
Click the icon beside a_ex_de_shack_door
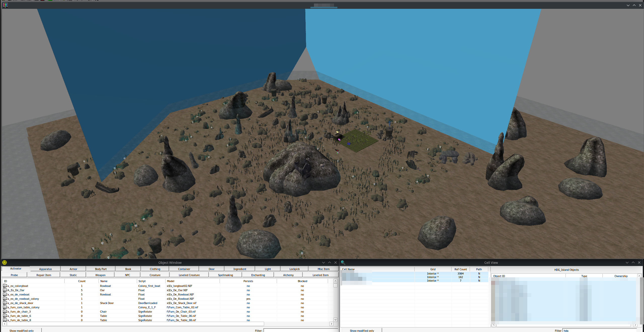coord(5,303)
